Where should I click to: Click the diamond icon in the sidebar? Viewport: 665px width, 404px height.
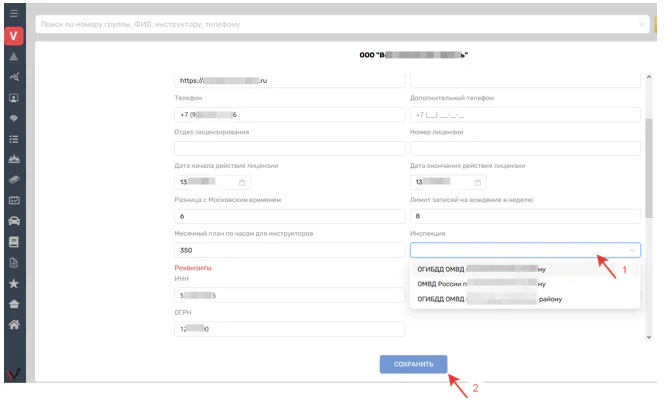(14, 118)
